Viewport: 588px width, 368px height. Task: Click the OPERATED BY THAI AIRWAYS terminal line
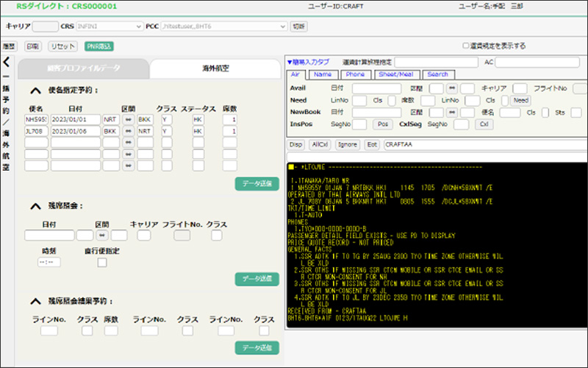(x=344, y=194)
